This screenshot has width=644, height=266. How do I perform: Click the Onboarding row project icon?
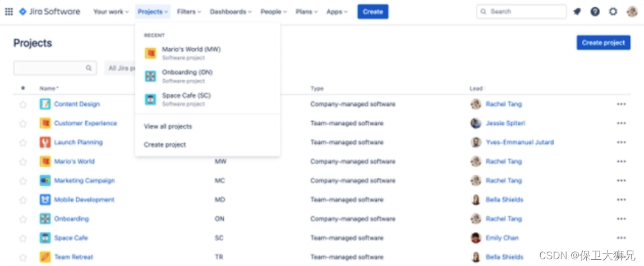tap(45, 219)
